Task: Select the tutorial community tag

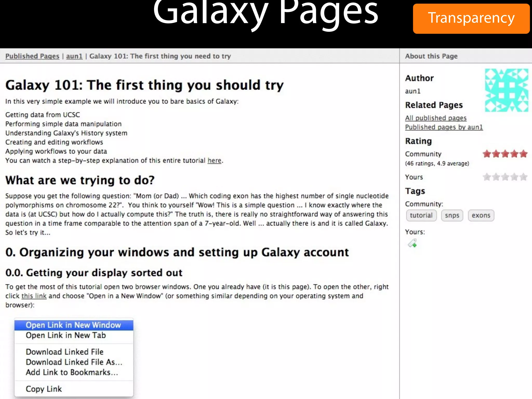Action: click(x=421, y=215)
